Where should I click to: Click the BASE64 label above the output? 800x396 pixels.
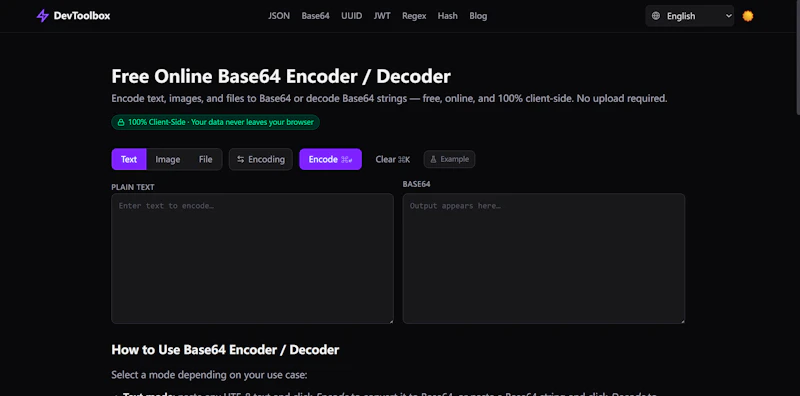[x=416, y=184]
